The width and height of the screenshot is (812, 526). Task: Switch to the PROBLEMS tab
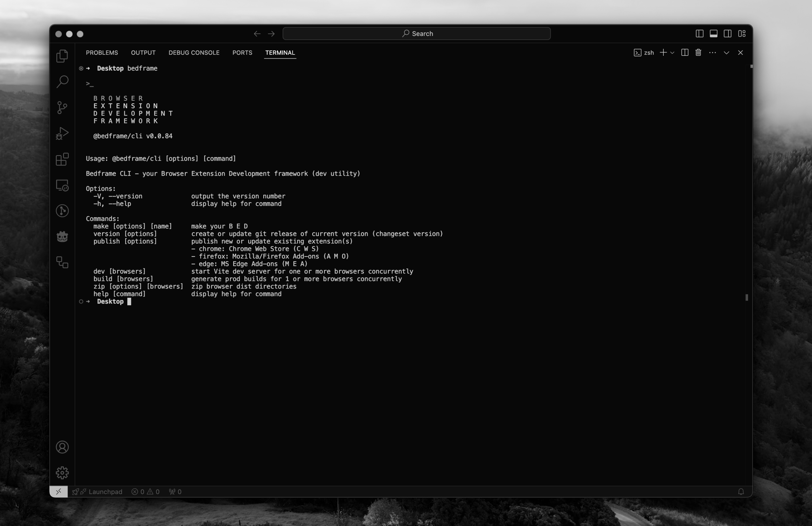pyautogui.click(x=102, y=52)
